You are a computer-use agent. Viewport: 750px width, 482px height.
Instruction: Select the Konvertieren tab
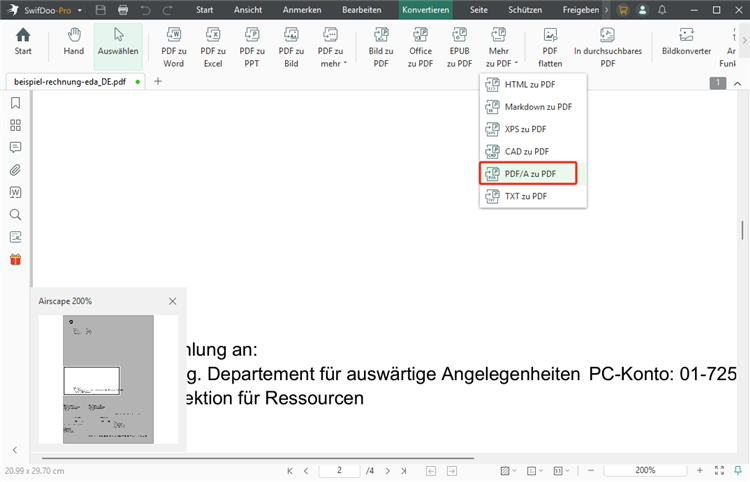tap(426, 10)
